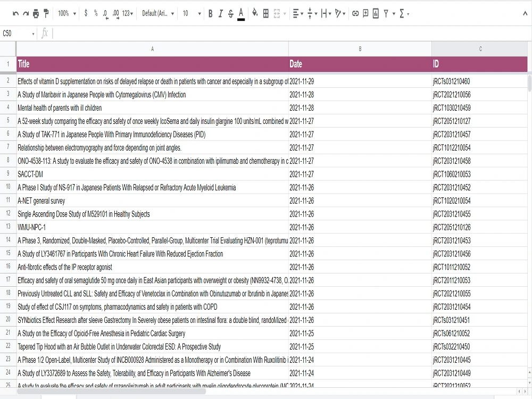Select column C header
532x399 pixels.
click(x=480, y=49)
